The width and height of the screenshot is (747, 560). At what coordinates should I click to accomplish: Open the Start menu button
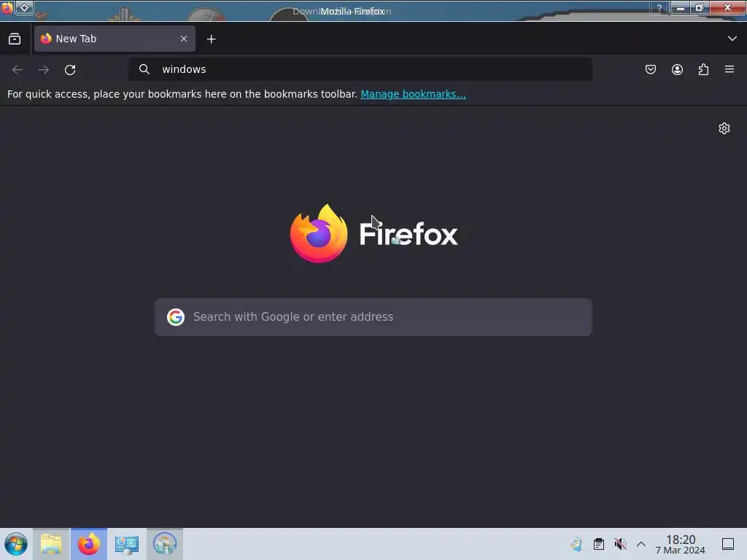(16, 544)
